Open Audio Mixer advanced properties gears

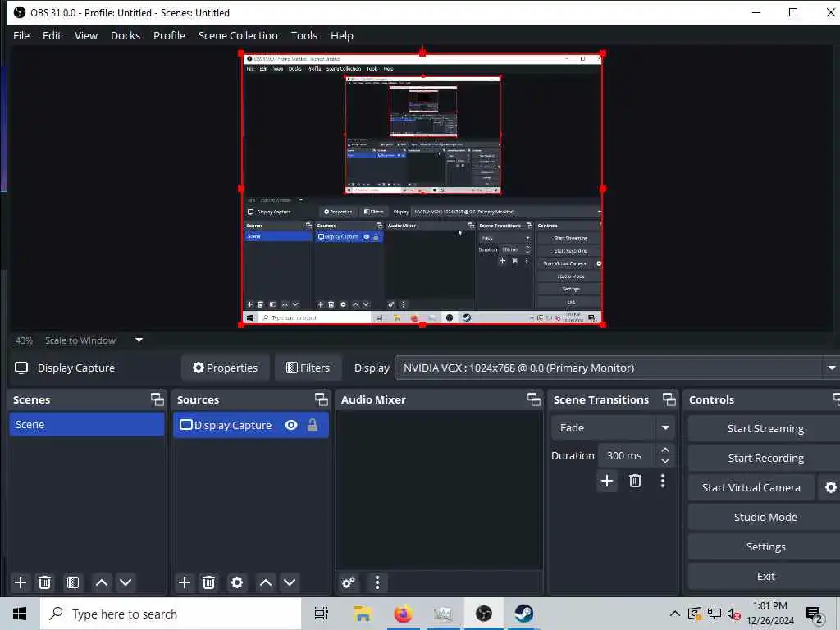(x=348, y=582)
